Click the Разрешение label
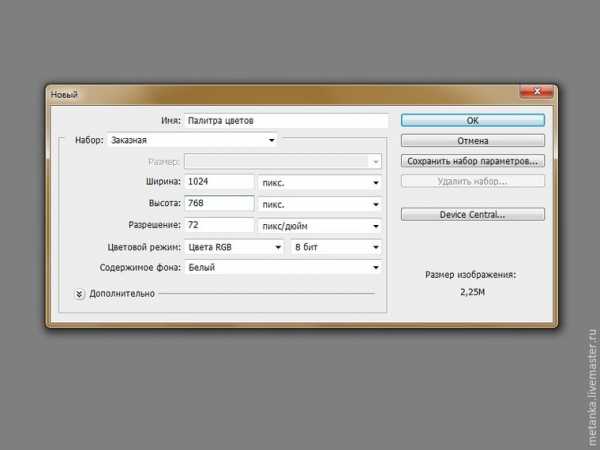The width and height of the screenshot is (600, 450). tap(154, 225)
